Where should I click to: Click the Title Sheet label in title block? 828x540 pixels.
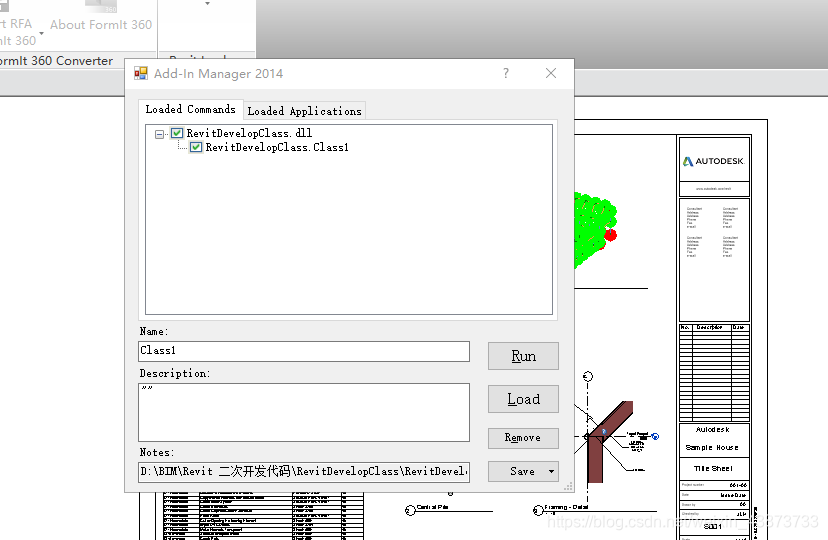[713, 468]
